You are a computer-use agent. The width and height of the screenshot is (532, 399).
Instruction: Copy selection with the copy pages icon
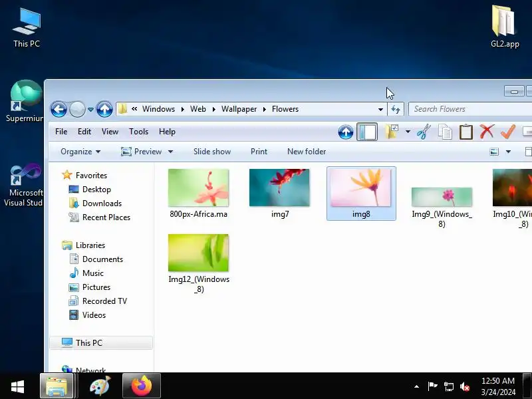pyautogui.click(x=445, y=132)
